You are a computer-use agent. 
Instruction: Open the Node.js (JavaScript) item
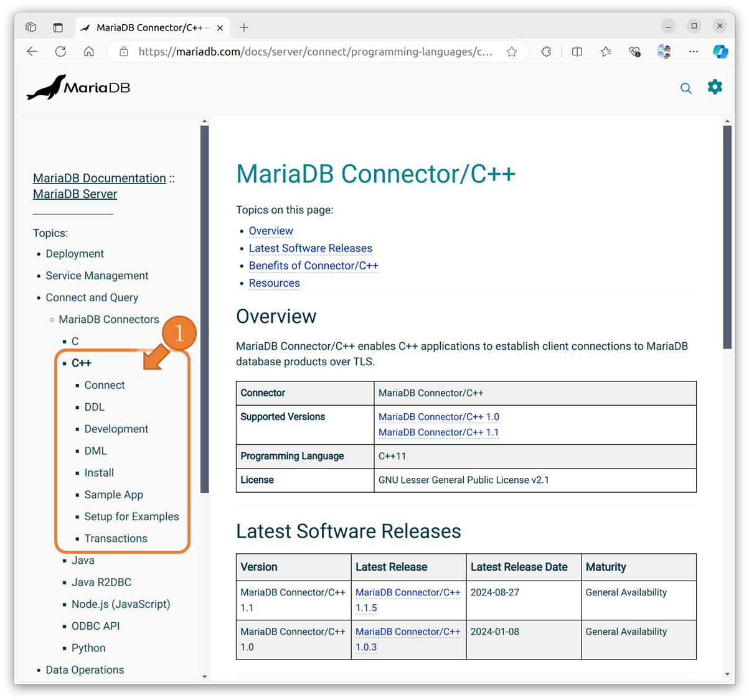click(x=121, y=604)
